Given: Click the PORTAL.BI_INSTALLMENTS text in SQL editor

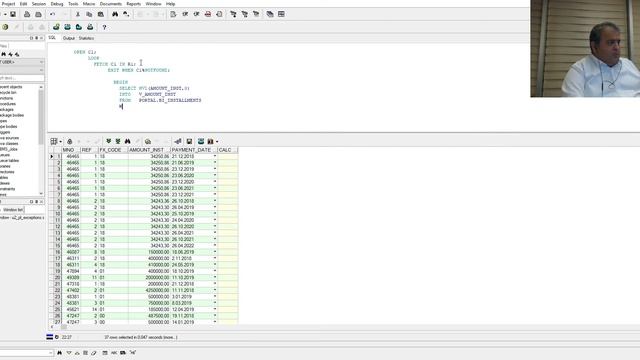Looking at the screenshot, I should pyautogui.click(x=170, y=100).
